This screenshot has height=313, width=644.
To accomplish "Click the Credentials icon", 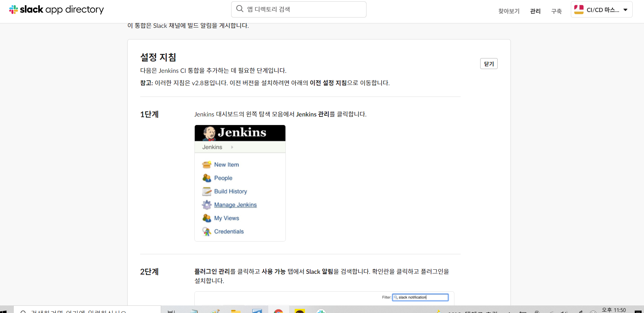I will click(206, 232).
